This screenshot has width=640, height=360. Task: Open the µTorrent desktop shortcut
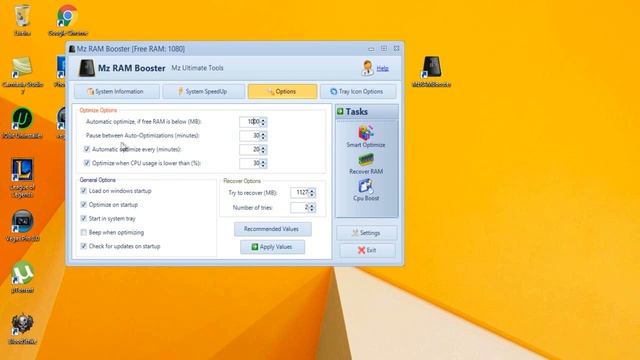coord(22,273)
